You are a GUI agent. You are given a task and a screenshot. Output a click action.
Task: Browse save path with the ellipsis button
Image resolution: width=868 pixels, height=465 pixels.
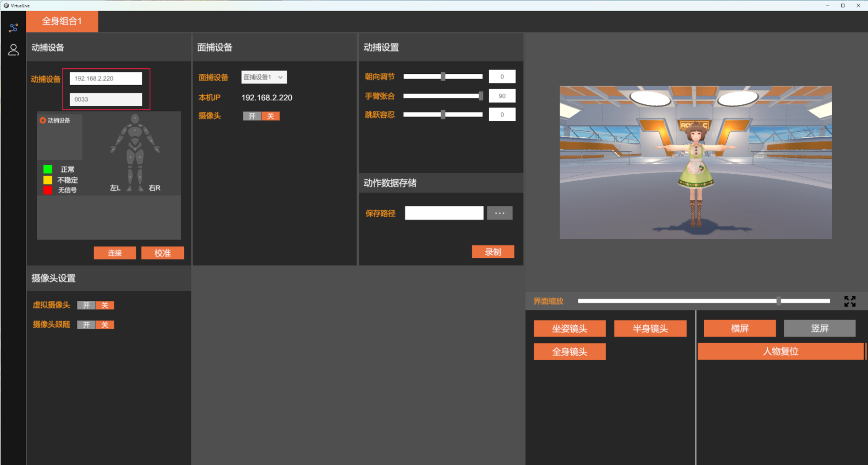tap(499, 213)
